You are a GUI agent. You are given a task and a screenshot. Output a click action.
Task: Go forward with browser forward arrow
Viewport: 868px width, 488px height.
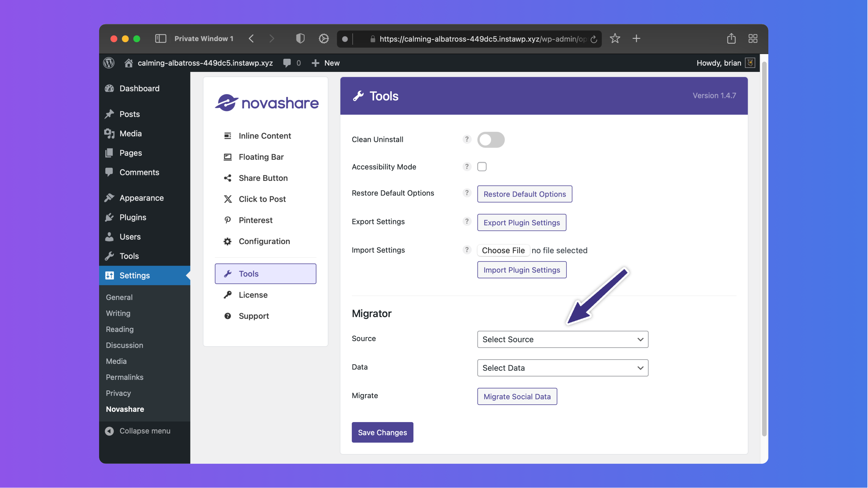(x=272, y=39)
